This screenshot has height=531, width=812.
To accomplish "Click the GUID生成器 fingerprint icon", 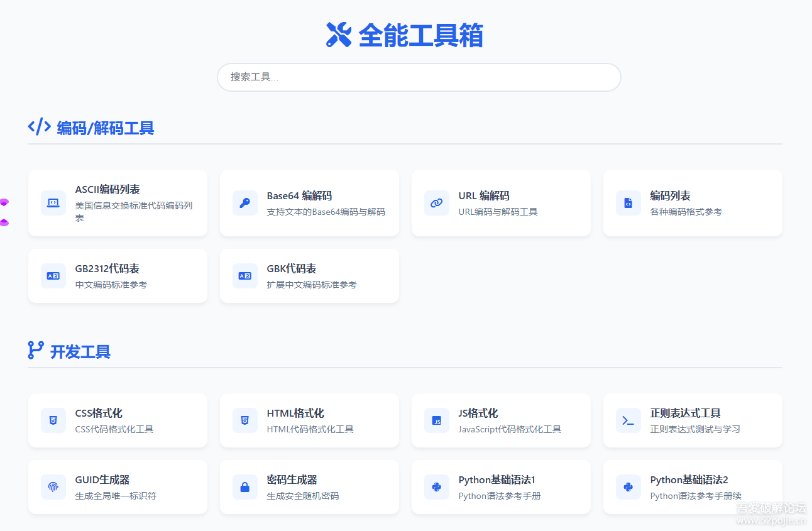I will (x=53, y=487).
